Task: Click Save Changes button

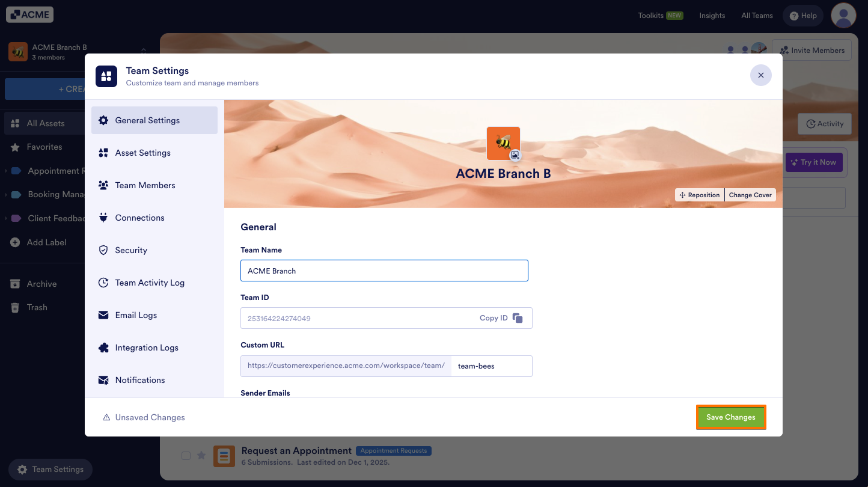Action: [731, 417]
